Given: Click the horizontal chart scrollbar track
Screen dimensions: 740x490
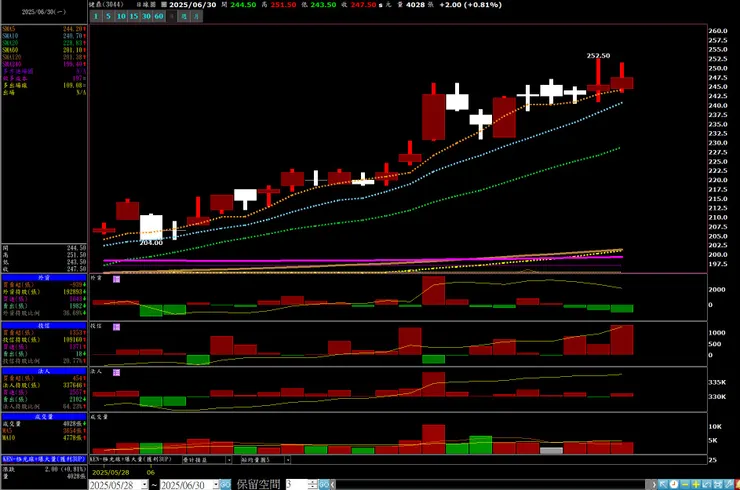Looking at the screenshot, I should tap(491, 484).
